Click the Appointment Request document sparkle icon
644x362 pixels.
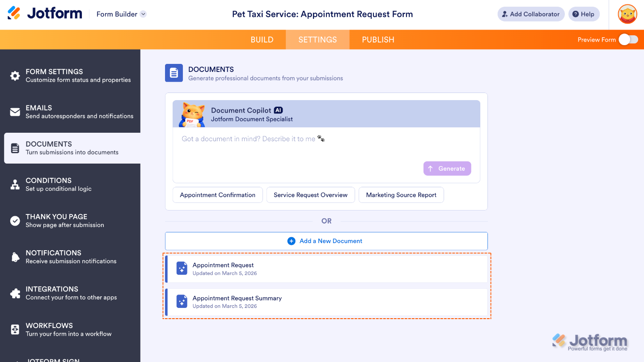point(182,268)
